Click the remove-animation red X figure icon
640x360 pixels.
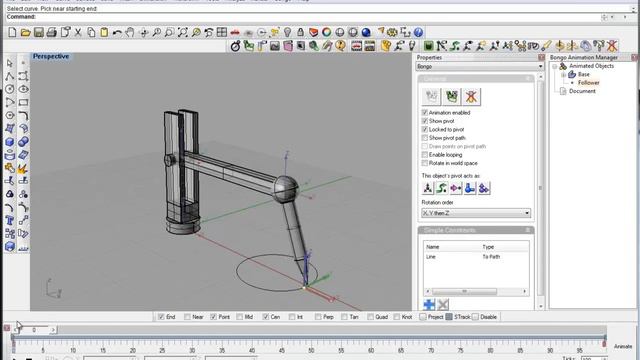point(471,96)
